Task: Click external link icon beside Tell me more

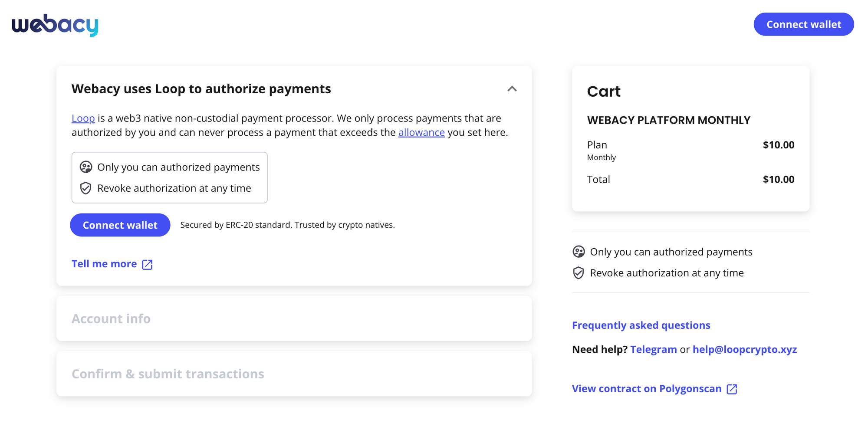Action: pyautogui.click(x=148, y=265)
